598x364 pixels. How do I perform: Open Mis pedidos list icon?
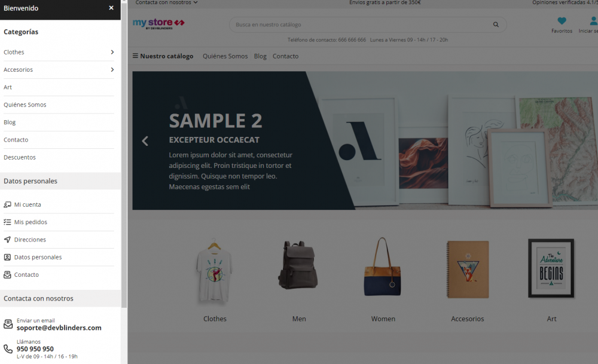click(x=7, y=222)
